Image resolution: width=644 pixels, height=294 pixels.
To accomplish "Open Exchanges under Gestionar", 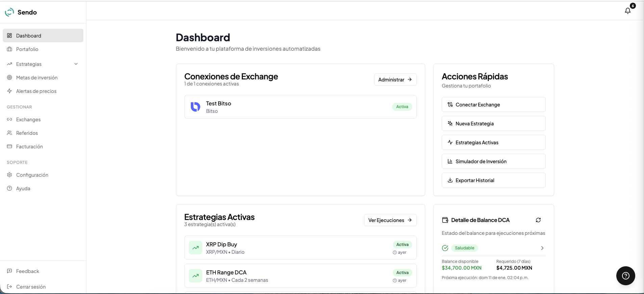I will [43, 119].
